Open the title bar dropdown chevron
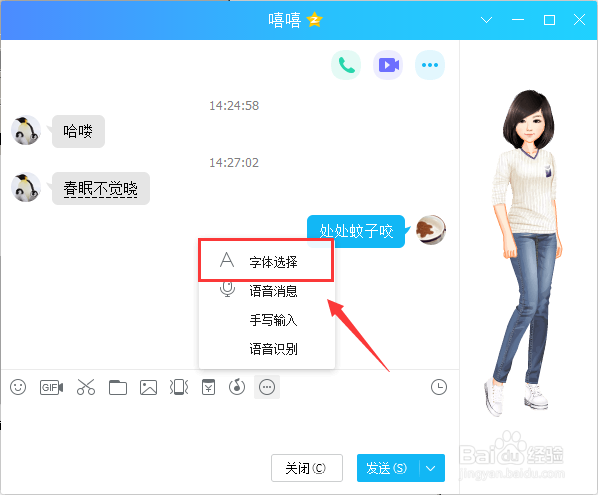598x495 pixels. coord(486,20)
